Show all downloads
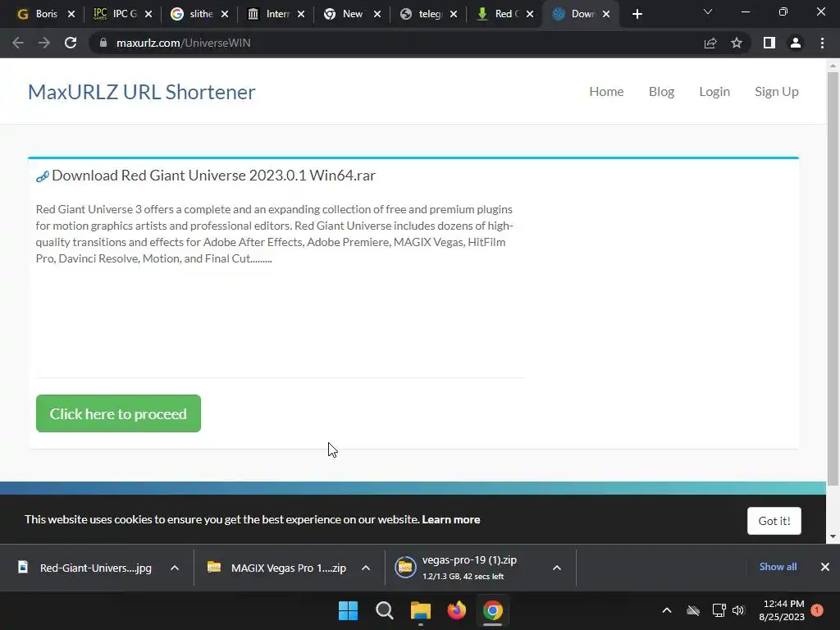The width and height of the screenshot is (840, 630). (778, 567)
